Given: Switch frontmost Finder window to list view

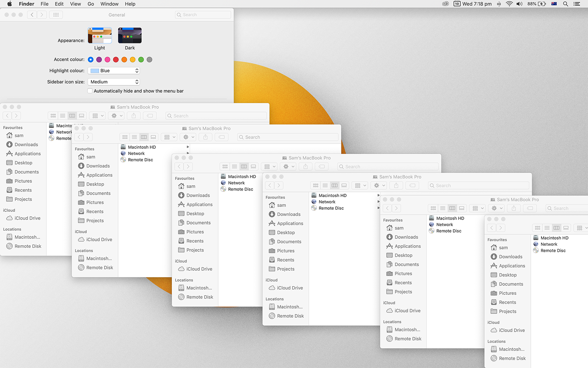Looking at the screenshot, I should [x=547, y=228].
